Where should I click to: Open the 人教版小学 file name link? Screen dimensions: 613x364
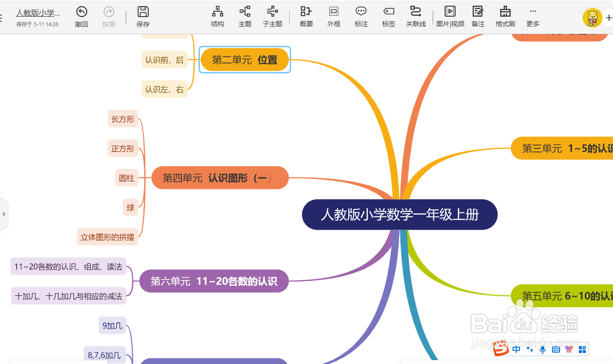coord(38,13)
